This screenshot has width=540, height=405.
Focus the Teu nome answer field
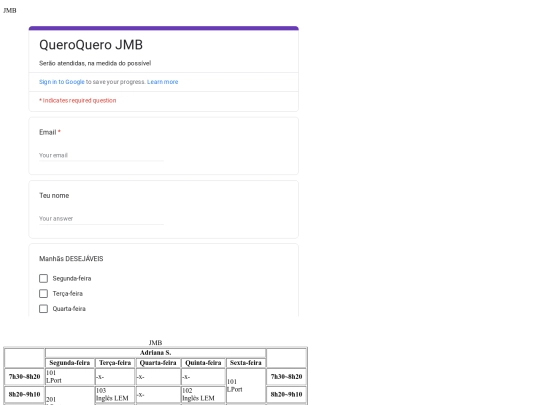[101, 219]
